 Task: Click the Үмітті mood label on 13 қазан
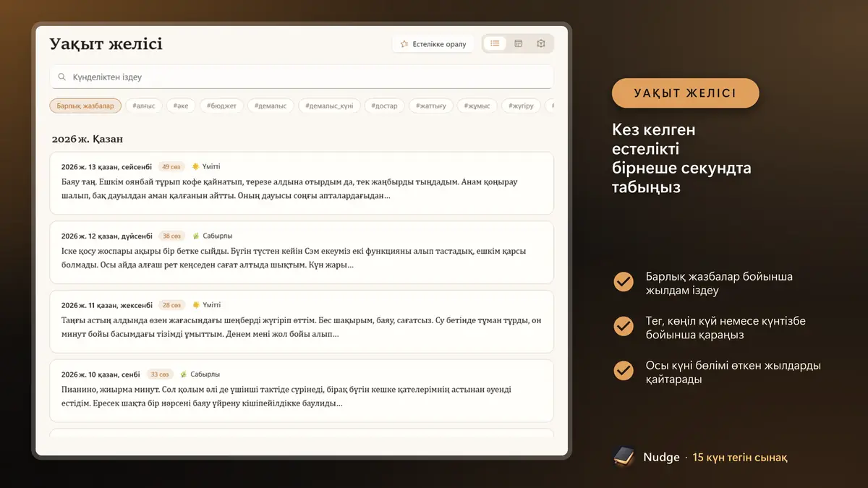pyautogui.click(x=211, y=166)
